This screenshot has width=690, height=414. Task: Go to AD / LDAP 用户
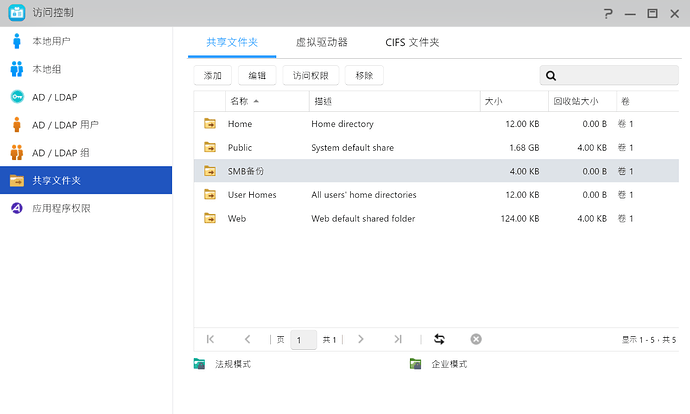click(65, 125)
